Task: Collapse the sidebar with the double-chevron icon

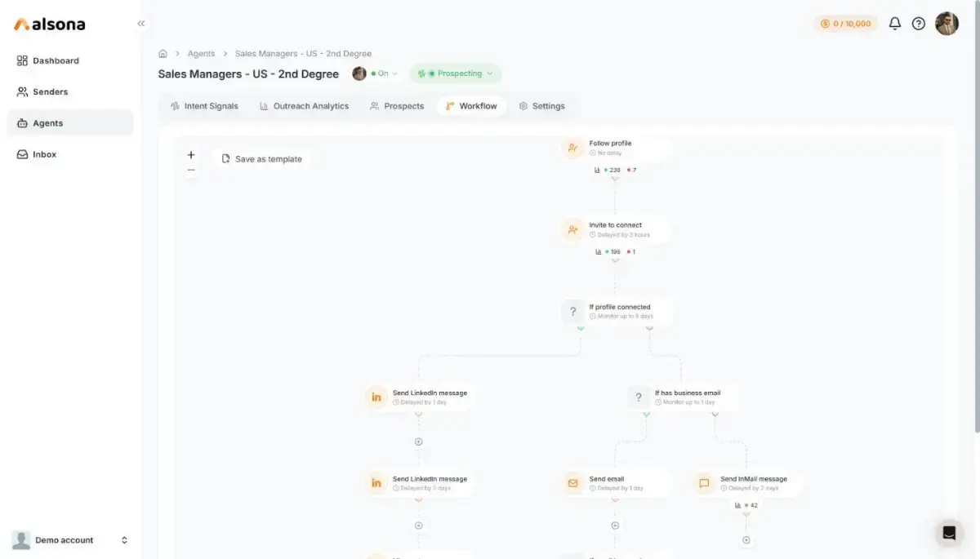Action: 141,24
